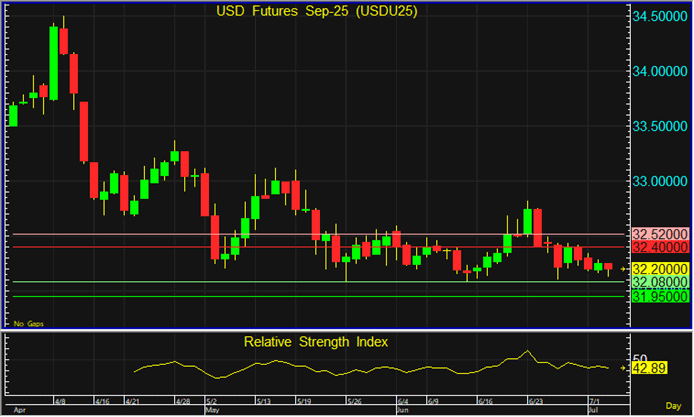Click the yellow 42.89 RSI value label
Screen dimensions: 694x417
[x=650, y=369]
